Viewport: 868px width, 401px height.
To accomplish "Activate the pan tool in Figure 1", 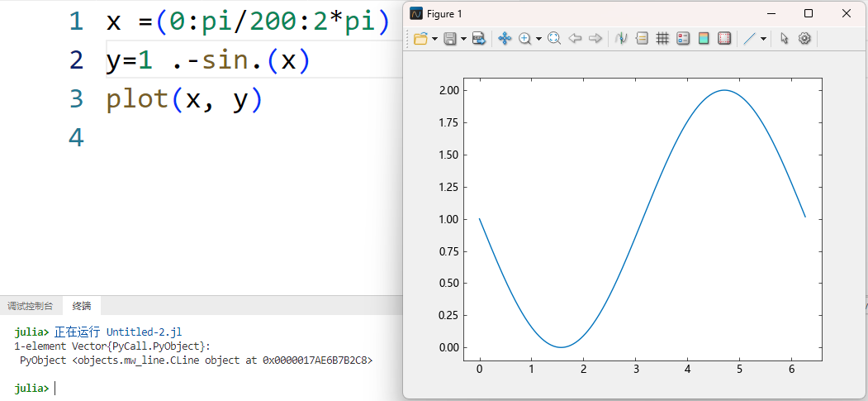I will [505, 38].
